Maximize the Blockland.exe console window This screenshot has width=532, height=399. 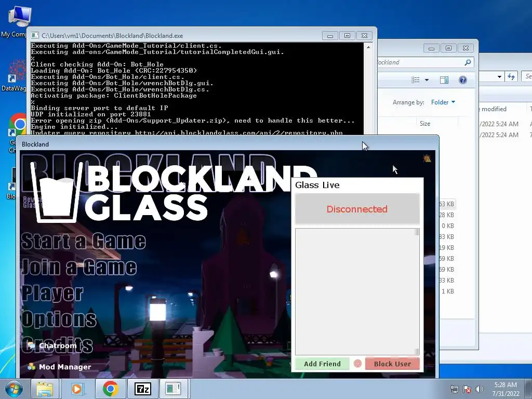[x=347, y=36]
